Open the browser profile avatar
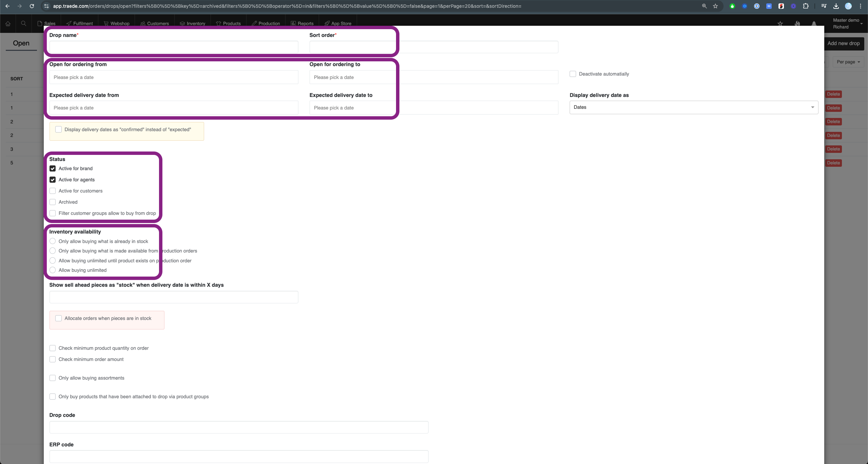This screenshot has width=868, height=464. pos(848,6)
